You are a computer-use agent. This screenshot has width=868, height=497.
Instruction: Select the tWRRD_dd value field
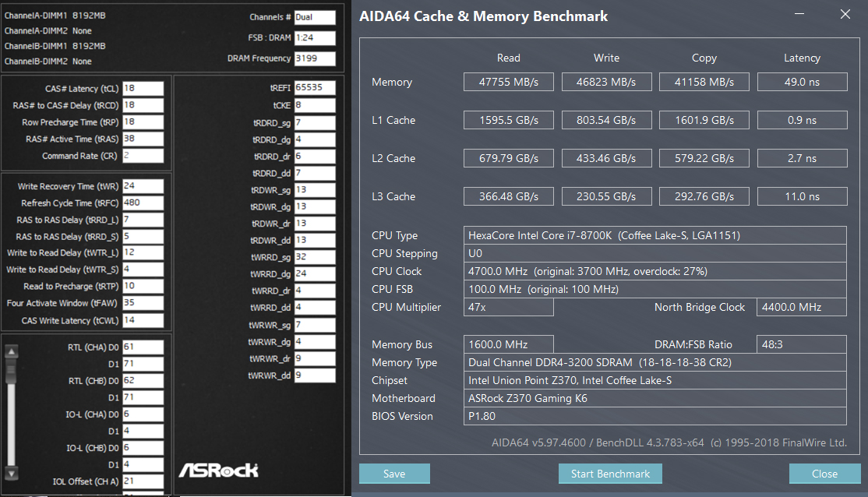point(315,307)
